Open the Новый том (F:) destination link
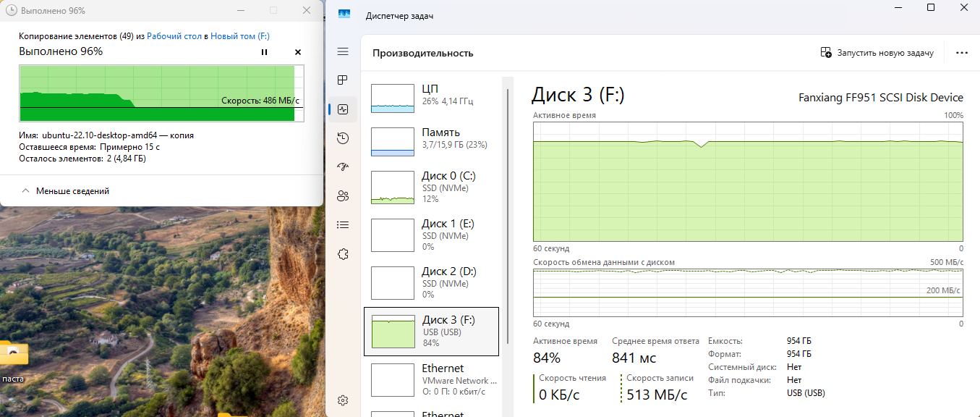 (240, 35)
